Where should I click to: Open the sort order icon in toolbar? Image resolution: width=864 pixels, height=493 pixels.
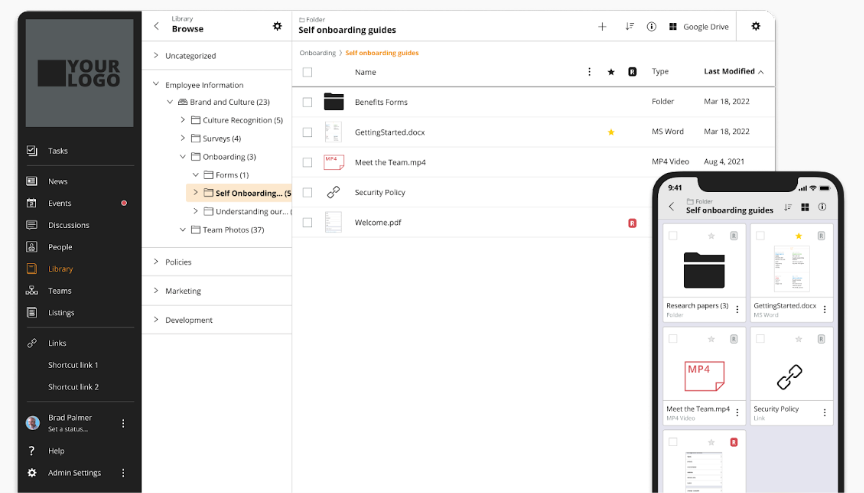pos(629,27)
